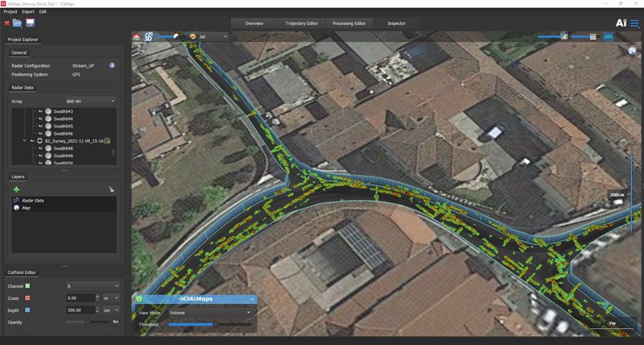Screen dimensions: 644x345
Task: Click the Map layer globe icon
Action: (16, 208)
